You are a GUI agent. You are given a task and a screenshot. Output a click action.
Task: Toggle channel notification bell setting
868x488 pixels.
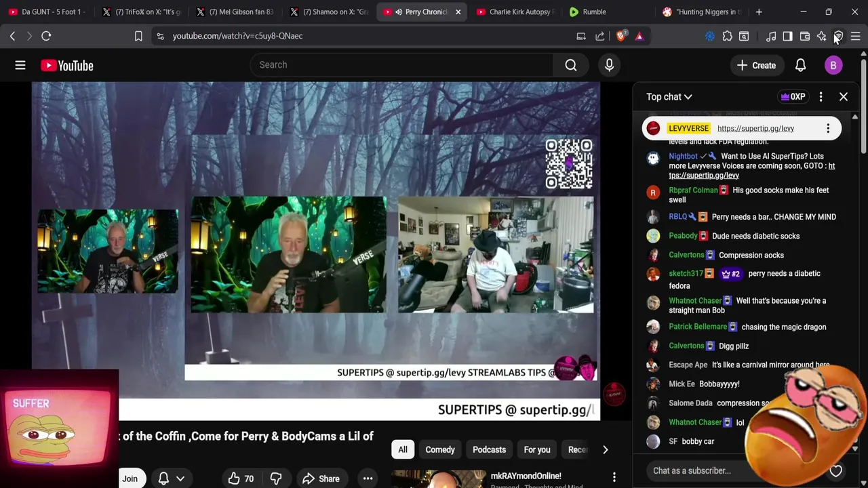(x=163, y=479)
